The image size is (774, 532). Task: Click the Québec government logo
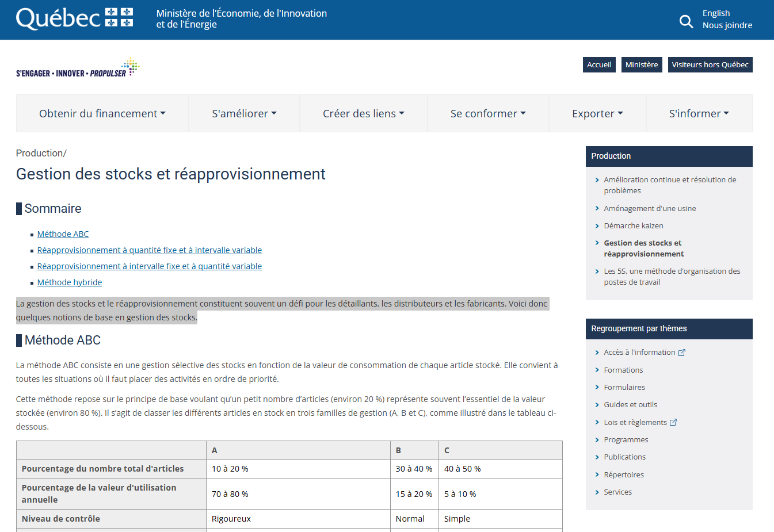pos(75,18)
